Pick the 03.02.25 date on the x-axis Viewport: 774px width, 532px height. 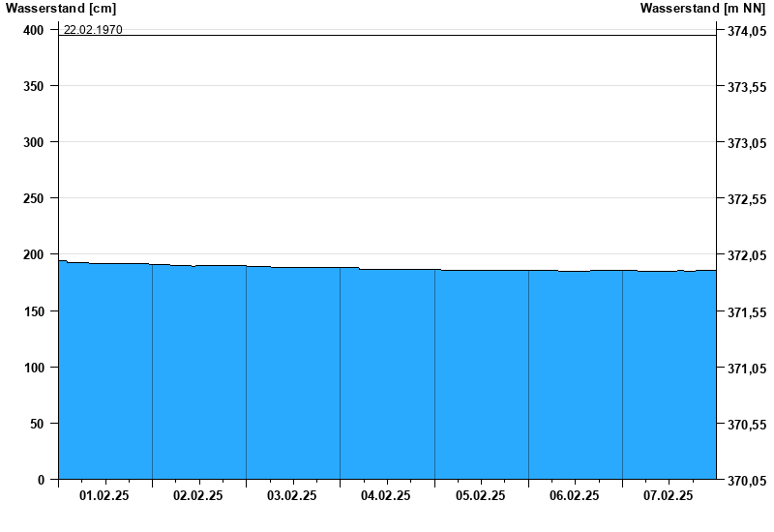coord(292,496)
